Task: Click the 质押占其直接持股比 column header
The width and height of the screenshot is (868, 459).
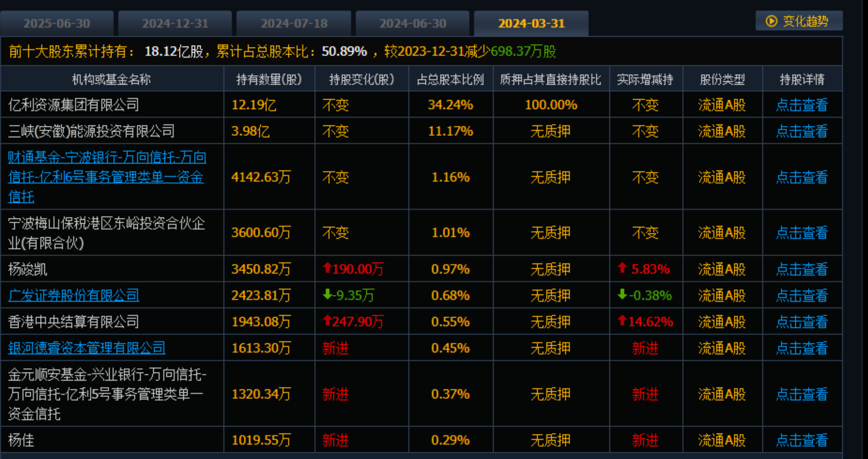Action: click(551, 80)
